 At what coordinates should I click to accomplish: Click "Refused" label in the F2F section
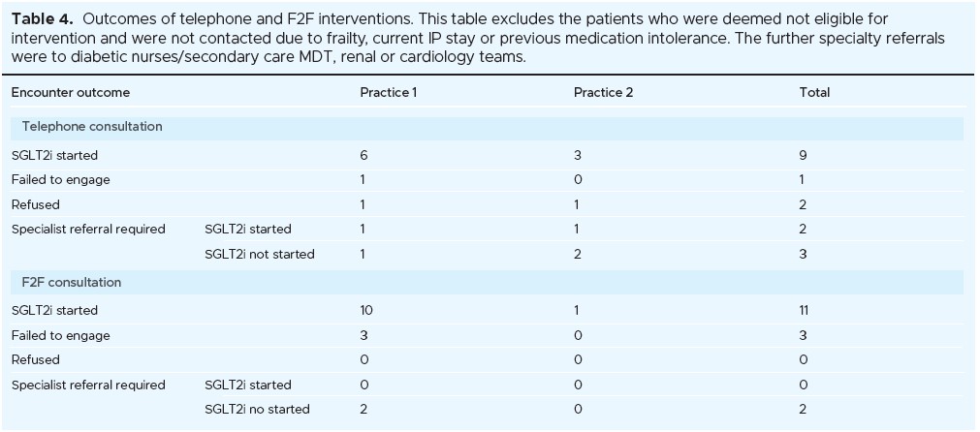(35, 360)
